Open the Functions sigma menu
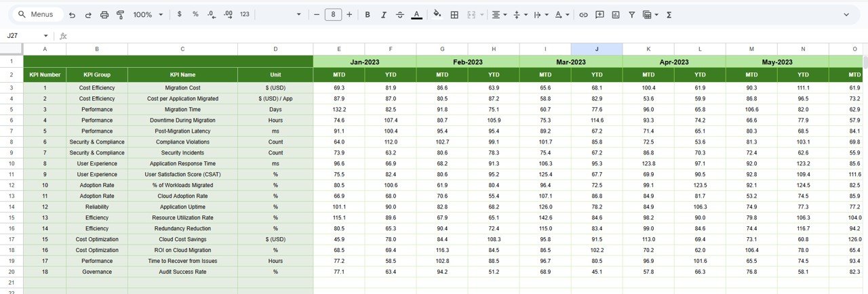Image resolution: width=868 pixels, height=294 pixels. point(669,14)
